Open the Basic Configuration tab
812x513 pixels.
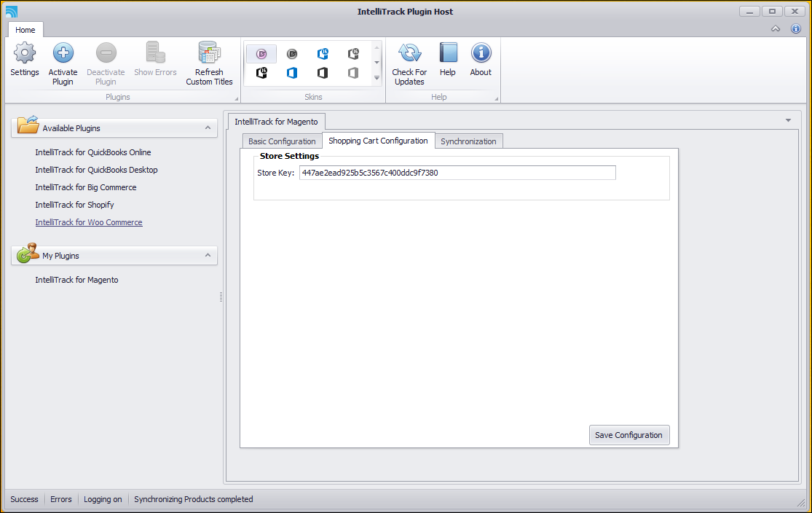click(282, 141)
